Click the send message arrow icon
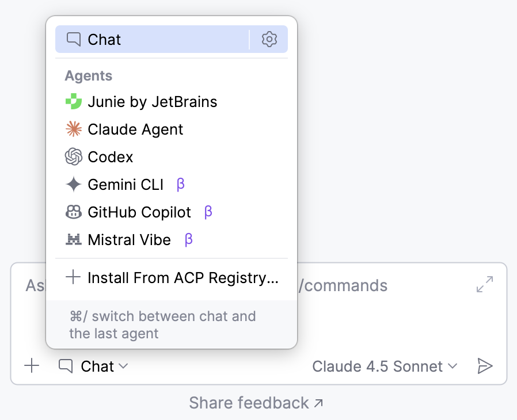Image resolution: width=517 pixels, height=420 pixels. coord(486,365)
